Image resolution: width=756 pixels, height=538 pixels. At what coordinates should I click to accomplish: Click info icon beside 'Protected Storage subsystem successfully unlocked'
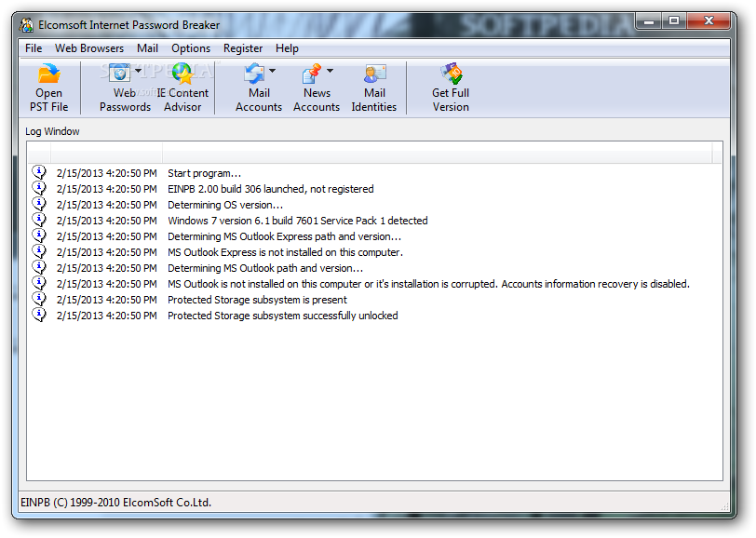[x=39, y=316]
